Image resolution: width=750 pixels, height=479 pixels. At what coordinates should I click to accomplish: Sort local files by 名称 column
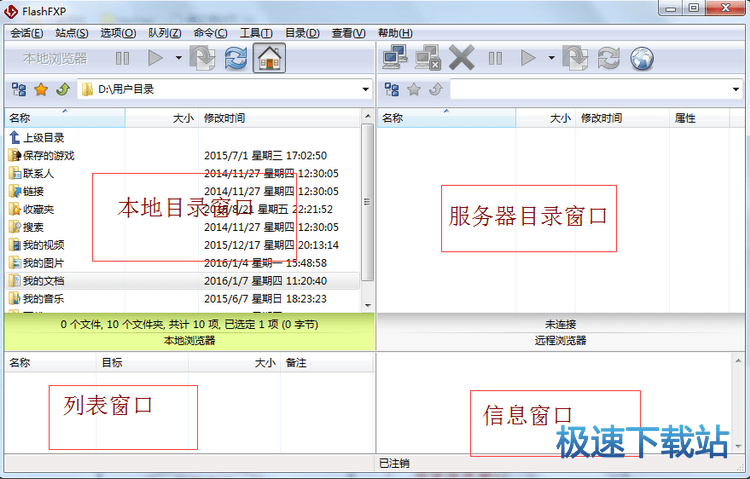coord(65,118)
